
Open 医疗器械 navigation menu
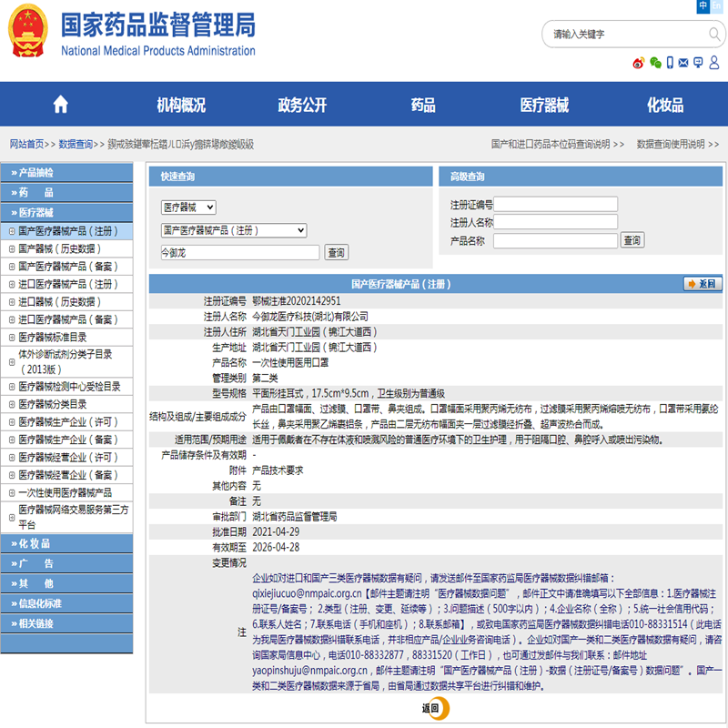pyautogui.click(x=544, y=105)
